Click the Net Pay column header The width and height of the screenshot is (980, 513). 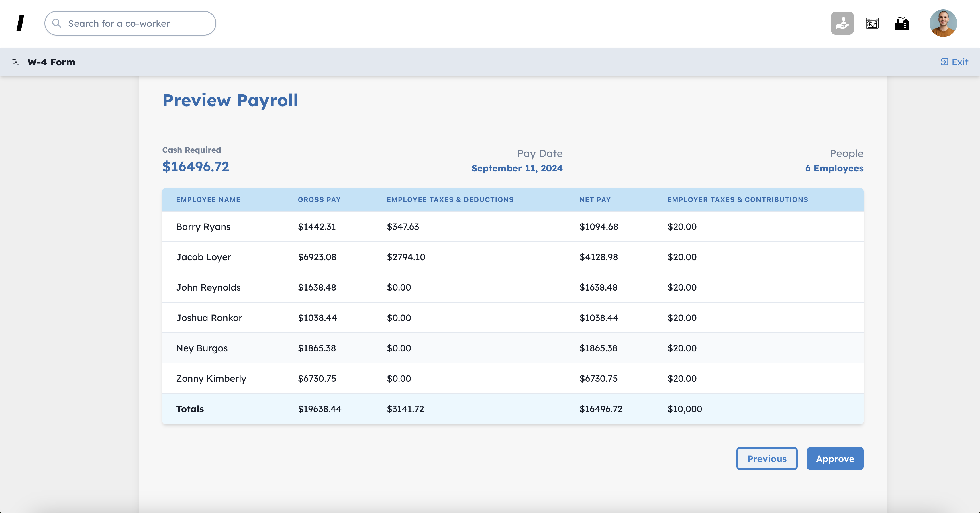pos(595,200)
